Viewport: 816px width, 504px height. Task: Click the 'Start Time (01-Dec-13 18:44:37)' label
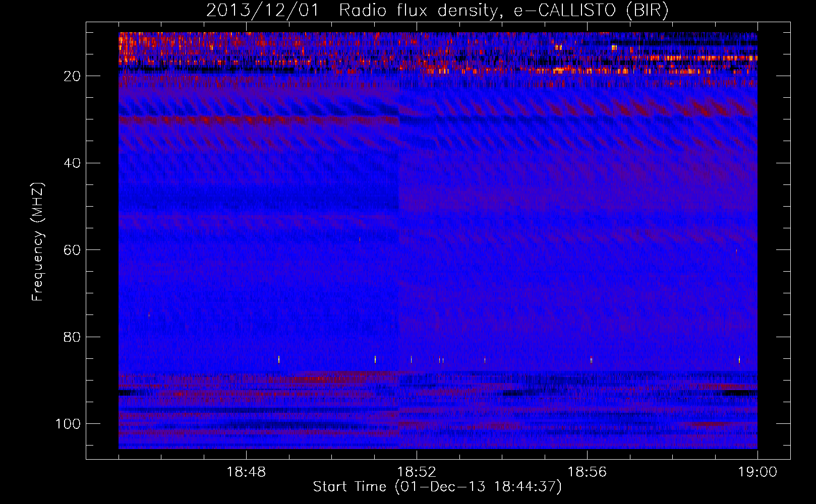[437, 487]
